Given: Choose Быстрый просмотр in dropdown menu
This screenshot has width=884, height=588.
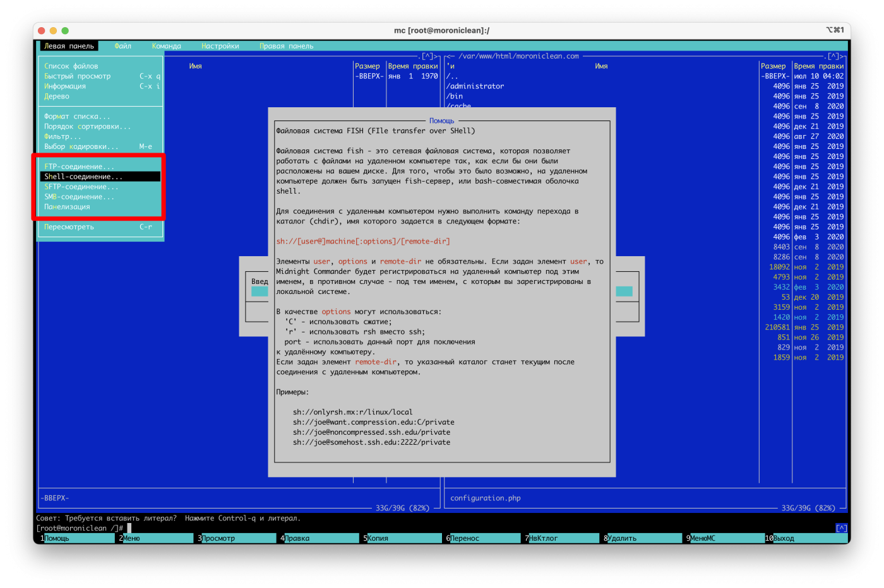Looking at the screenshot, I should [x=101, y=76].
